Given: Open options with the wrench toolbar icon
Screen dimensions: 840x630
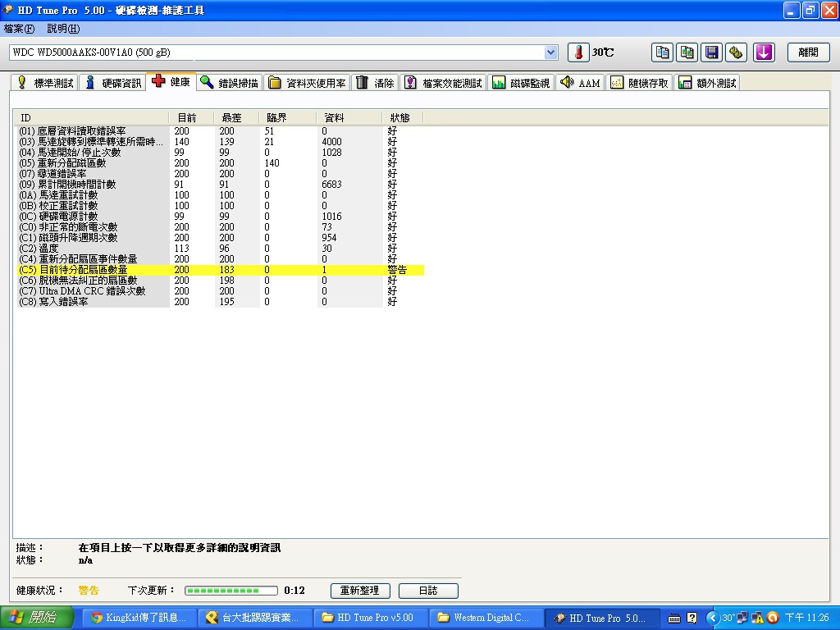Looking at the screenshot, I should (x=736, y=52).
